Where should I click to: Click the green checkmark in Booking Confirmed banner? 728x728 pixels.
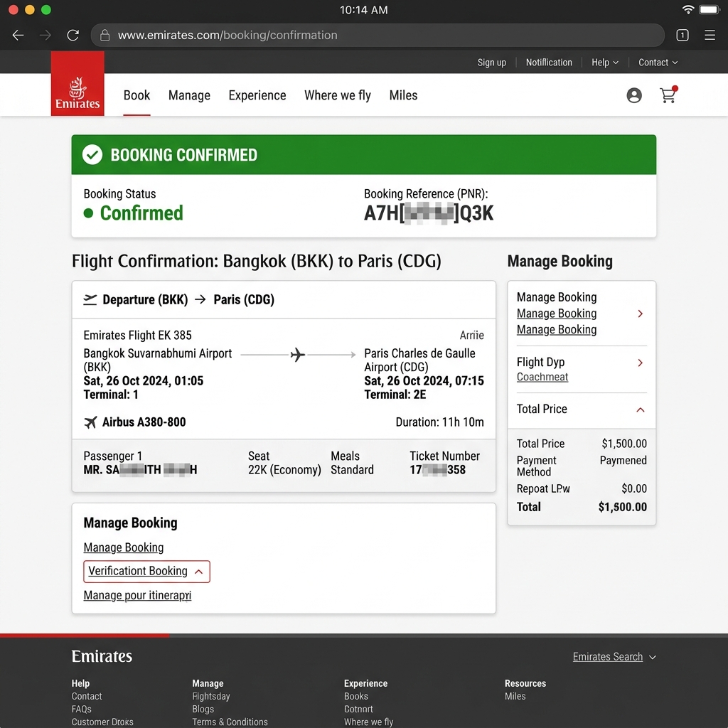[92, 154]
